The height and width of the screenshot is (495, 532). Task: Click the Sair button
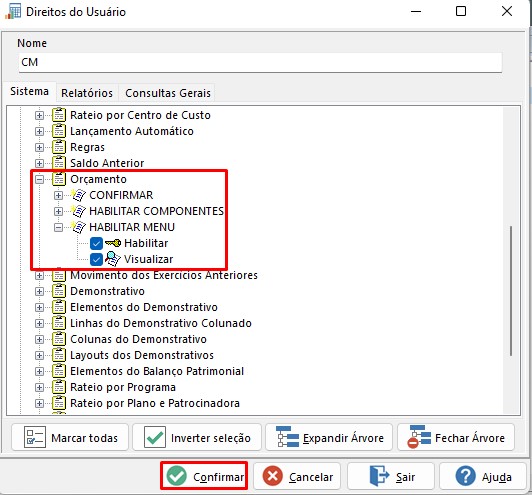coord(391,476)
